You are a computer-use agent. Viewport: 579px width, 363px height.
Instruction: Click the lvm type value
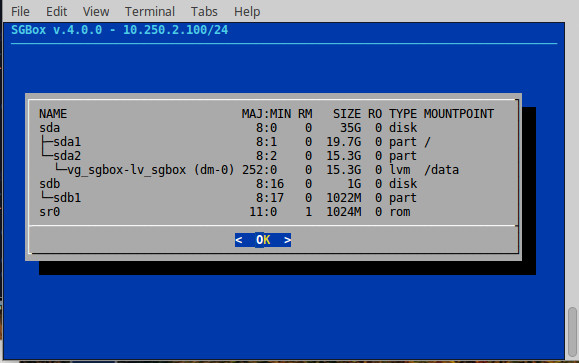coord(400,170)
